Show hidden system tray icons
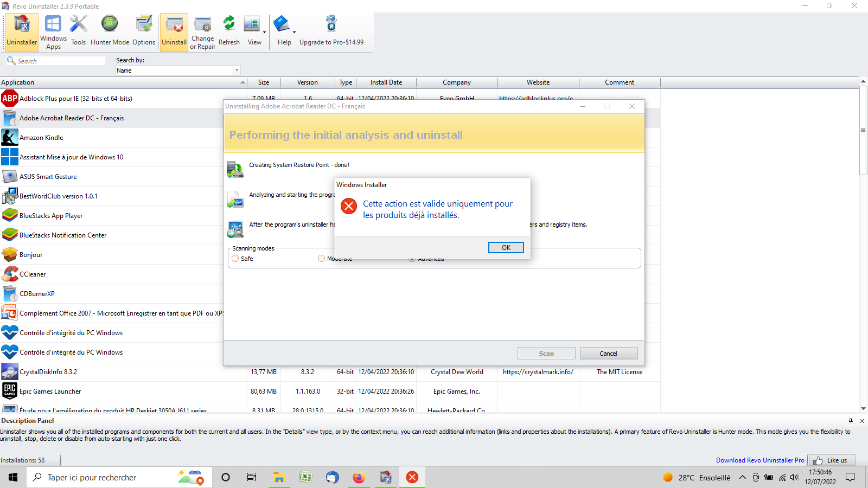This screenshot has height=488, width=868. pyautogui.click(x=743, y=477)
